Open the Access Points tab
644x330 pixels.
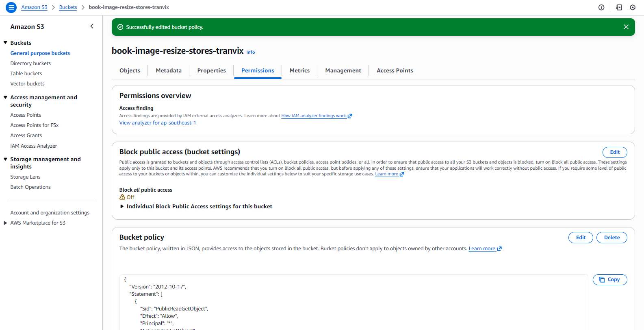395,70
